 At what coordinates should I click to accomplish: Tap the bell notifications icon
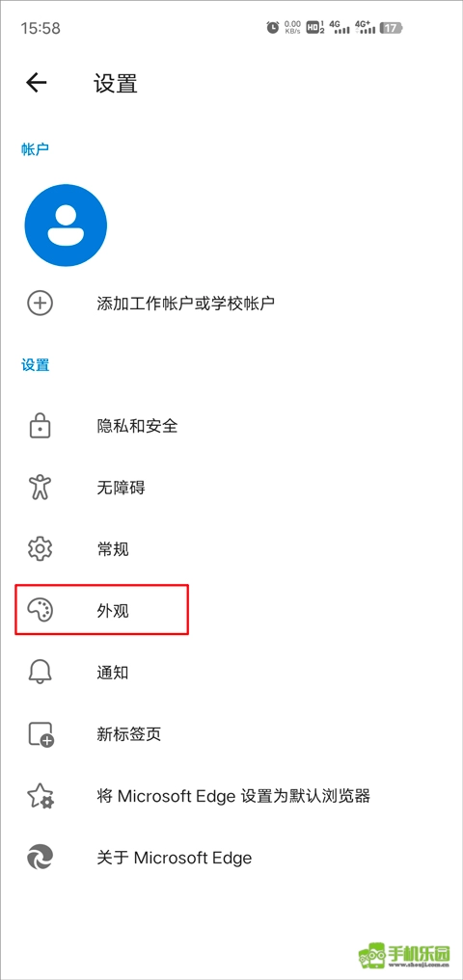click(41, 673)
